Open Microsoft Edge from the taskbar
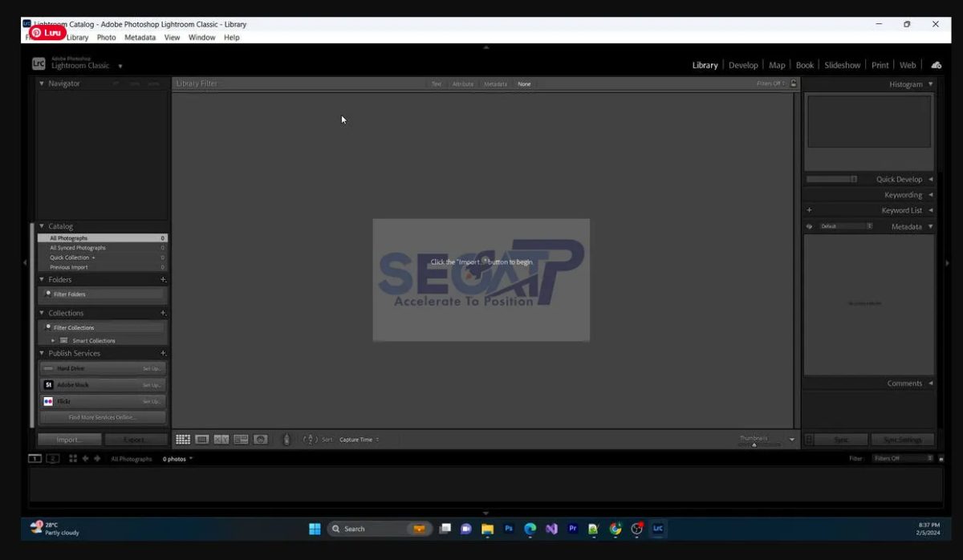This screenshot has width=963, height=560. pos(530,529)
